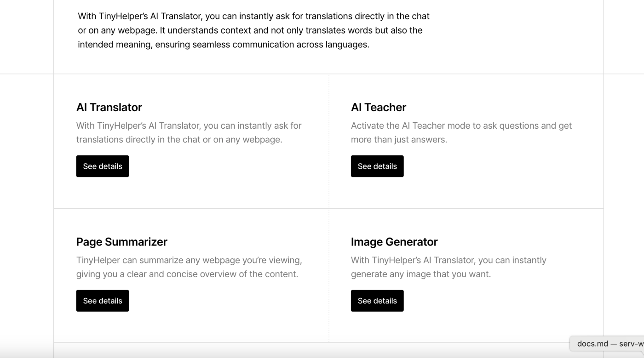Click line 'With TinyHelper's AI Translator, you can instantly' in Image Generator
The image size is (644, 358).
[x=448, y=260]
